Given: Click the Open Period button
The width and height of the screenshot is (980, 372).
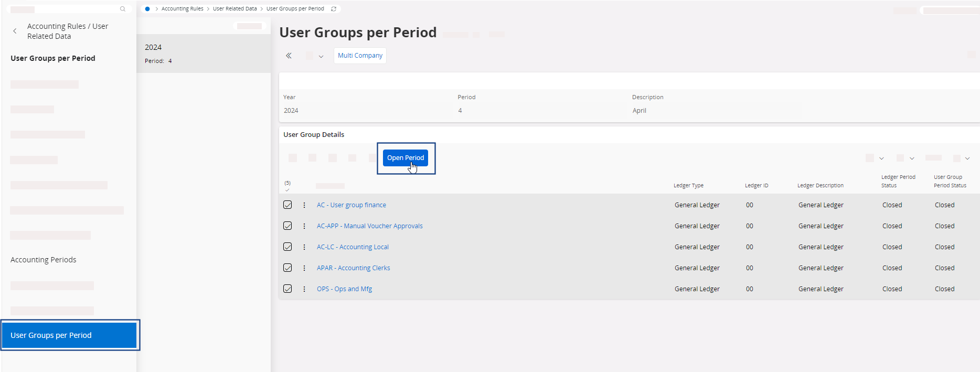Looking at the screenshot, I should (x=405, y=158).
